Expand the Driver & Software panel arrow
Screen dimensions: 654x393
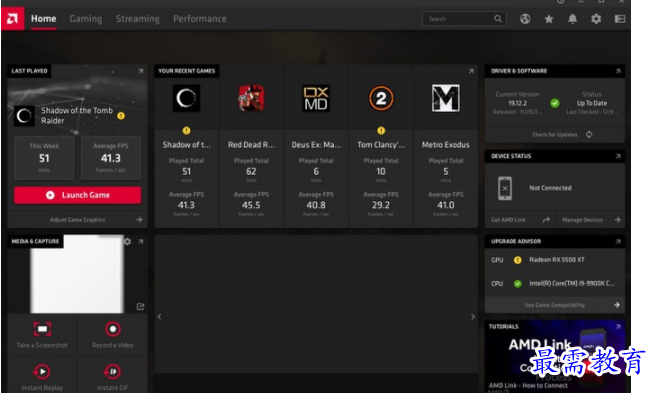(618, 71)
